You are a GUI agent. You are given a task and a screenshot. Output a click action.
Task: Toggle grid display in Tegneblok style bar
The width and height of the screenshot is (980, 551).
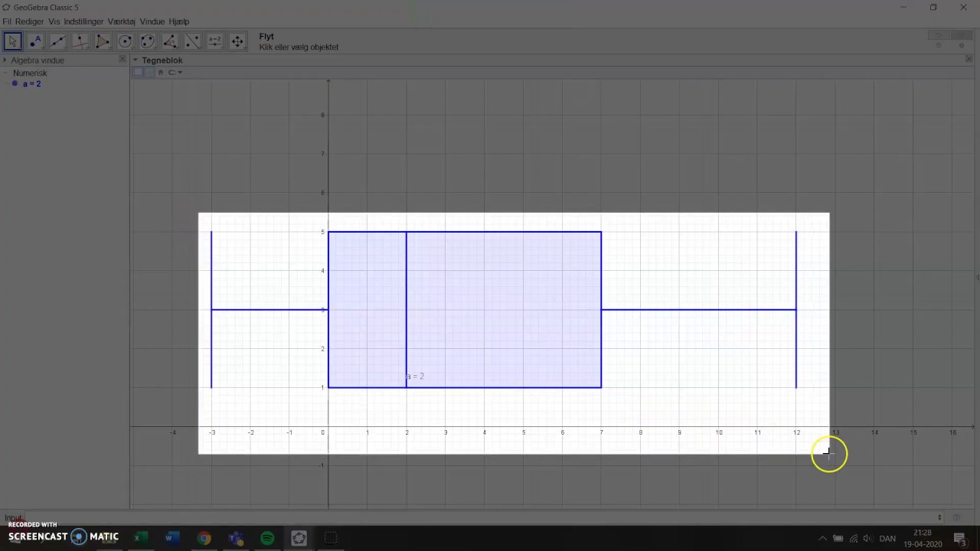click(x=149, y=72)
